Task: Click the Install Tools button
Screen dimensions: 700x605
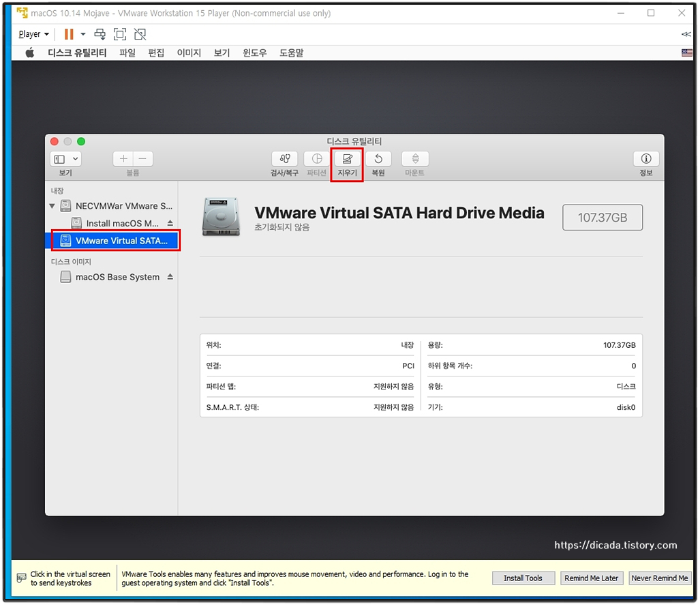Action: tap(523, 578)
